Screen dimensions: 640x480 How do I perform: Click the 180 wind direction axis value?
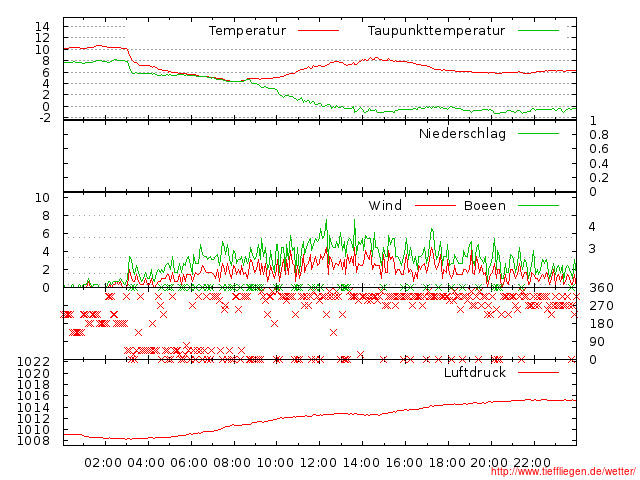point(601,324)
